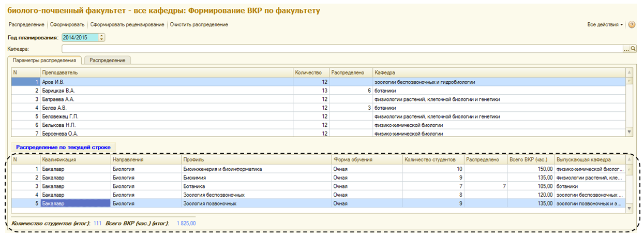Viewport: 644px width, 235px height.
Task: Click Количество value 13 for Барицкая
Action: (x=311, y=91)
